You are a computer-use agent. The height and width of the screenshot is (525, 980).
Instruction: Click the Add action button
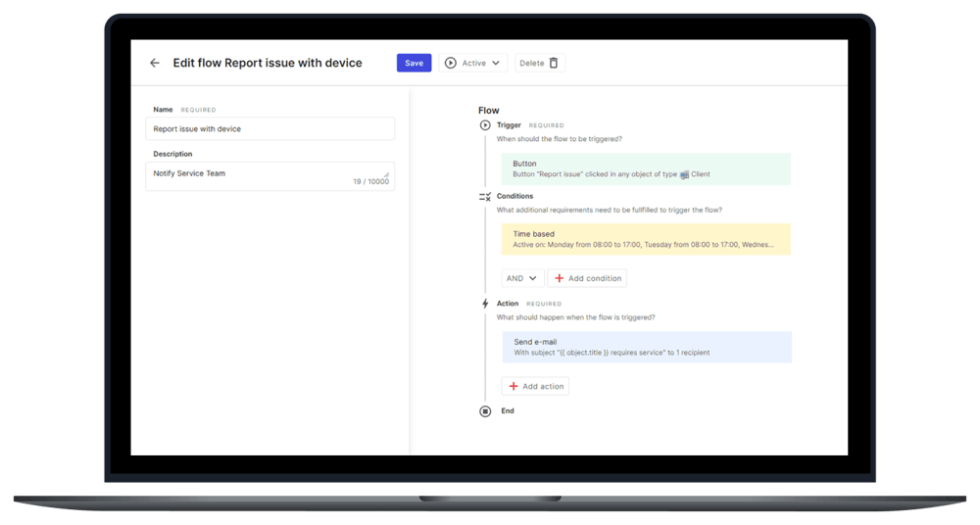536,386
